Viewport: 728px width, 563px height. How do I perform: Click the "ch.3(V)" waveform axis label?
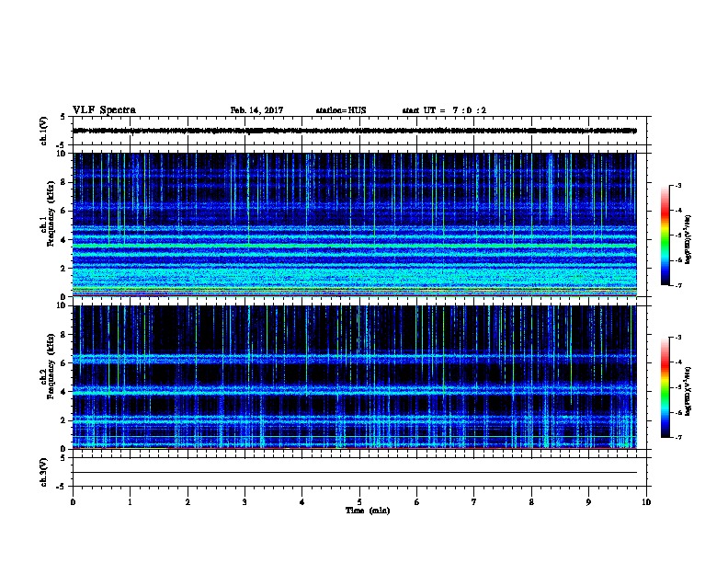click(43, 472)
